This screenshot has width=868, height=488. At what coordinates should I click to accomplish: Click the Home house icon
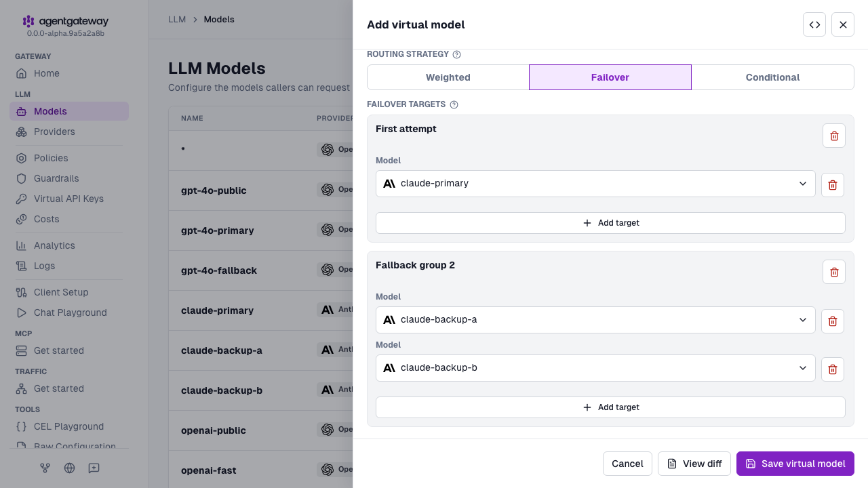[x=21, y=73]
